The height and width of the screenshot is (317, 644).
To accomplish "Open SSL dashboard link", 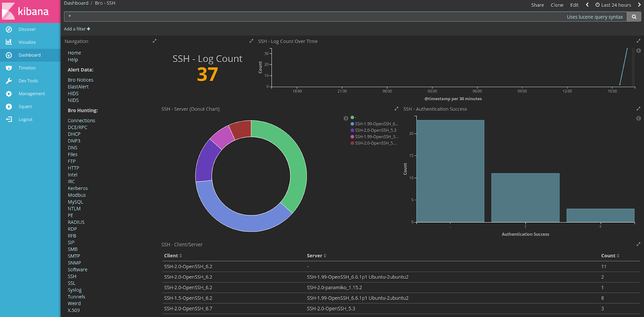I will (71, 284).
